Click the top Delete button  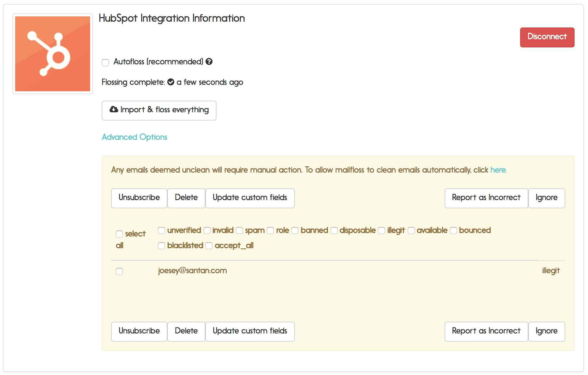186,198
